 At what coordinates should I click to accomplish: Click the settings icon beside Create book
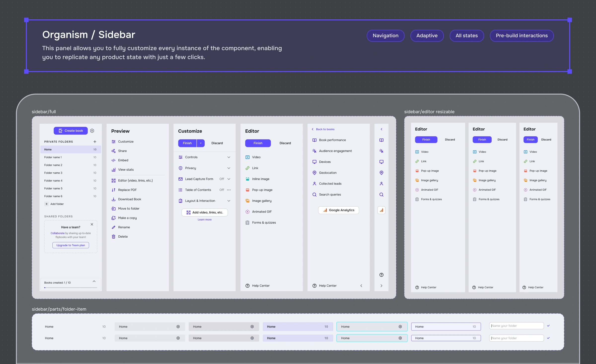92,131
